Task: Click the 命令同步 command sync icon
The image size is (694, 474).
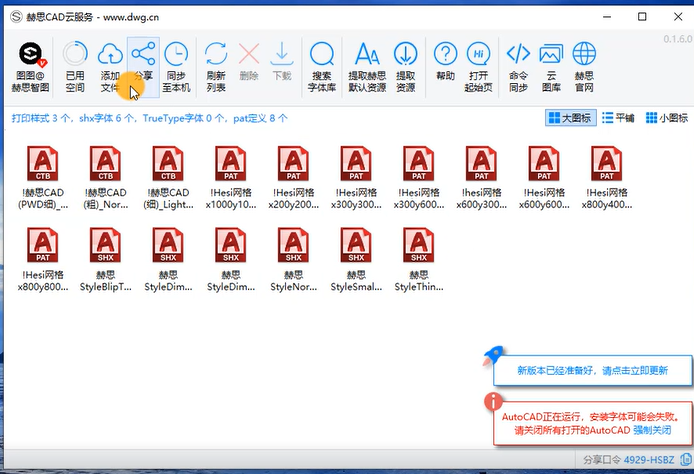Action: pyautogui.click(x=518, y=66)
